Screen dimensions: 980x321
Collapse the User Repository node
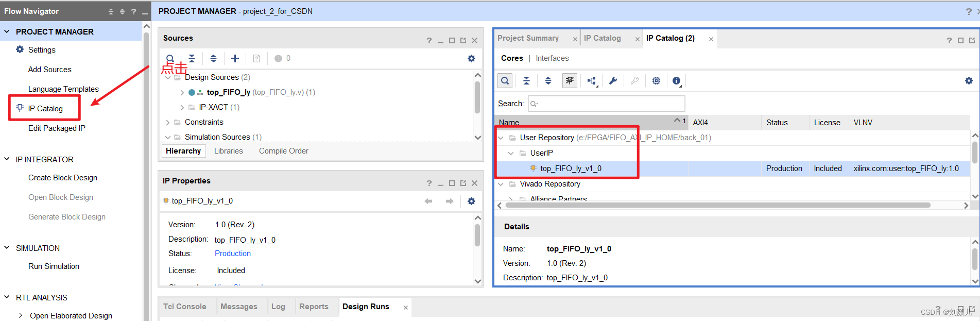(x=501, y=138)
